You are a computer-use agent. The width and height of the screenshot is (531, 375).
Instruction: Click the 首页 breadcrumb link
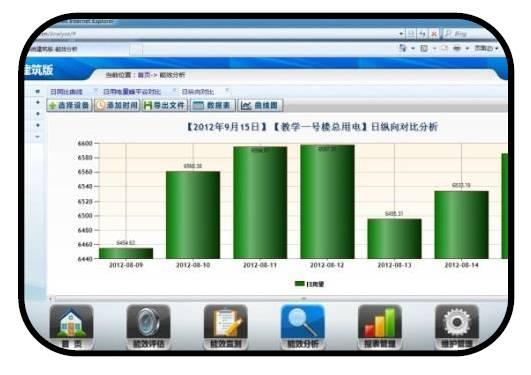[x=144, y=75]
